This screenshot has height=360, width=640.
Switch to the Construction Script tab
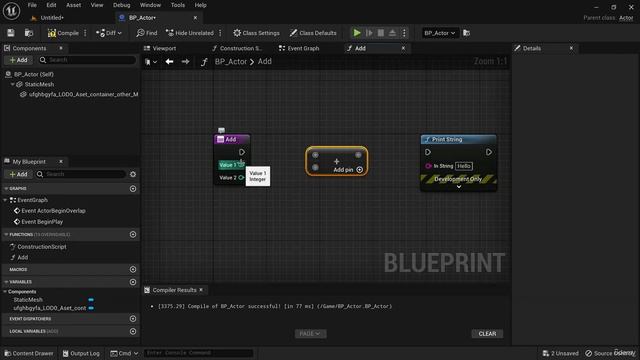pyautogui.click(x=240, y=48)
